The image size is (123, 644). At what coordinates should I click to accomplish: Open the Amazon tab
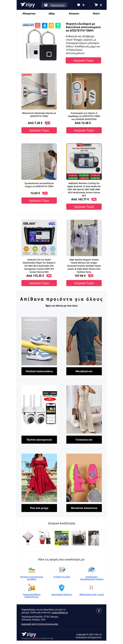pyautogui.click(x=74, y=14)
